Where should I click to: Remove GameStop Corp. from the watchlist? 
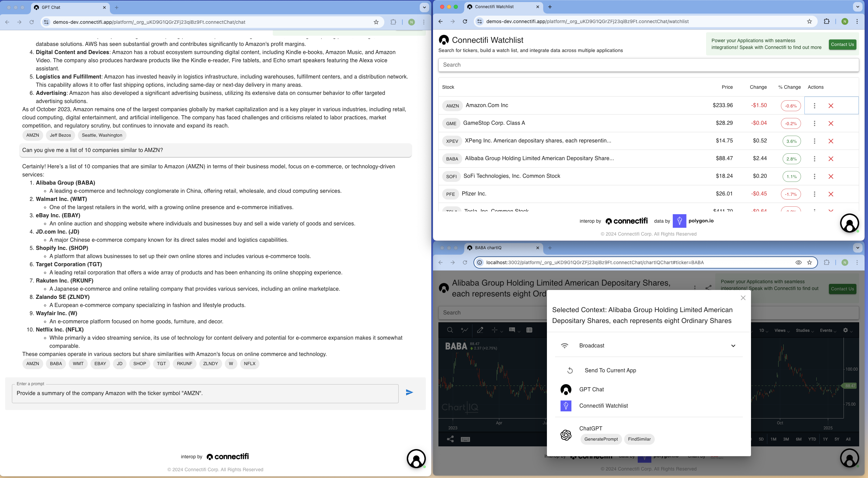point(831,123)
